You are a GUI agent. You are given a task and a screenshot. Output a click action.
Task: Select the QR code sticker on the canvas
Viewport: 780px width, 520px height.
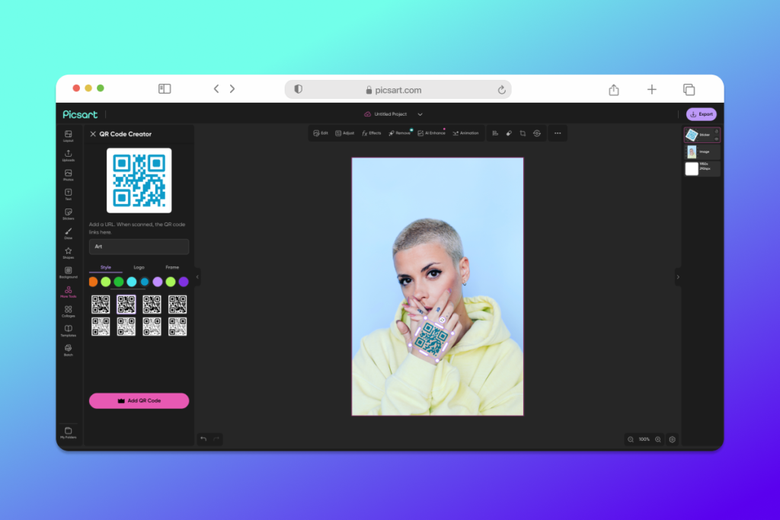(431, 339)
